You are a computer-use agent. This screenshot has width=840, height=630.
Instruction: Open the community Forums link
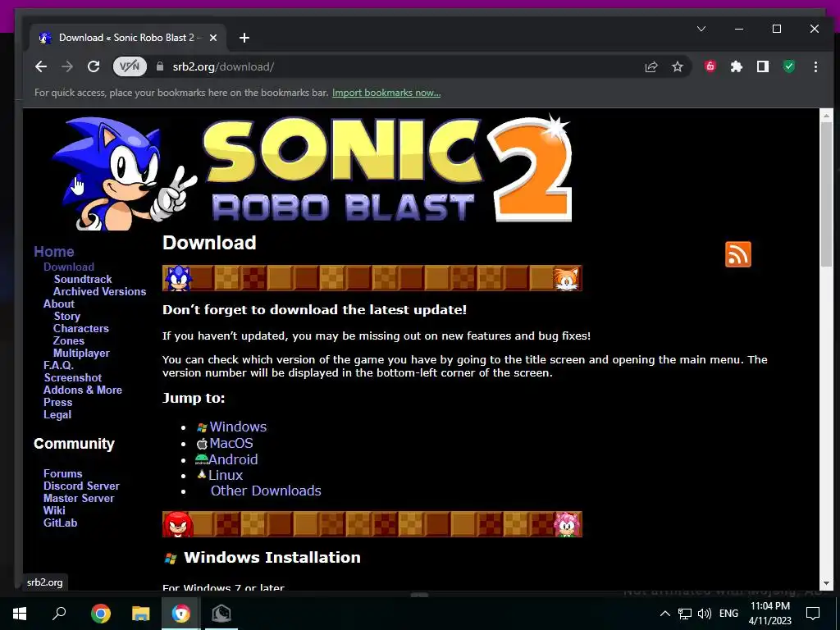tap(62, 473)
